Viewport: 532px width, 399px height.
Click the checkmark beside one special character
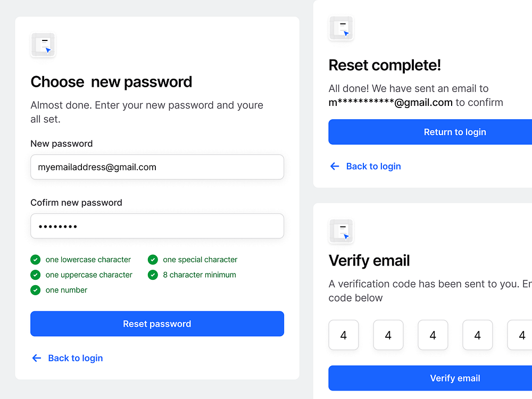[153, 260]
